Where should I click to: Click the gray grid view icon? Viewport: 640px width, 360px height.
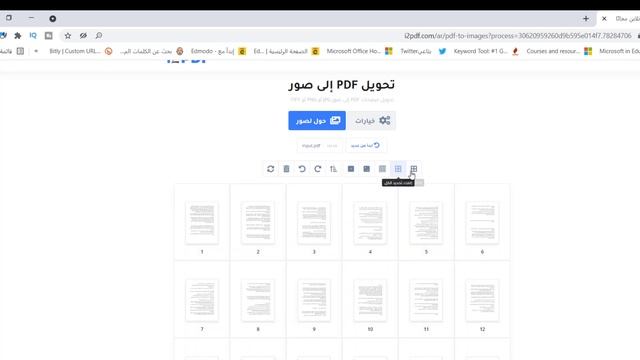pos(382,169)
